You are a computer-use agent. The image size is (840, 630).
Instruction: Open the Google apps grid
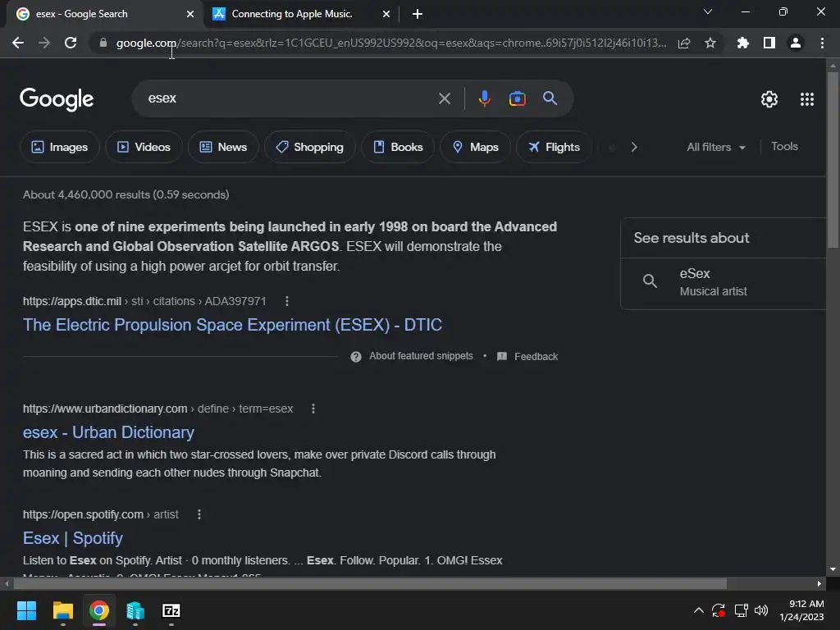pyautogui.click(x=807, y=99)
